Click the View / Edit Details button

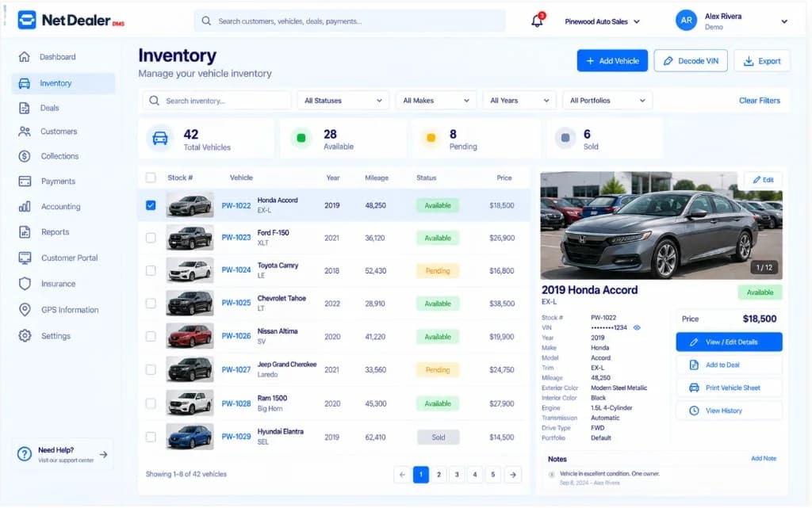729,342
